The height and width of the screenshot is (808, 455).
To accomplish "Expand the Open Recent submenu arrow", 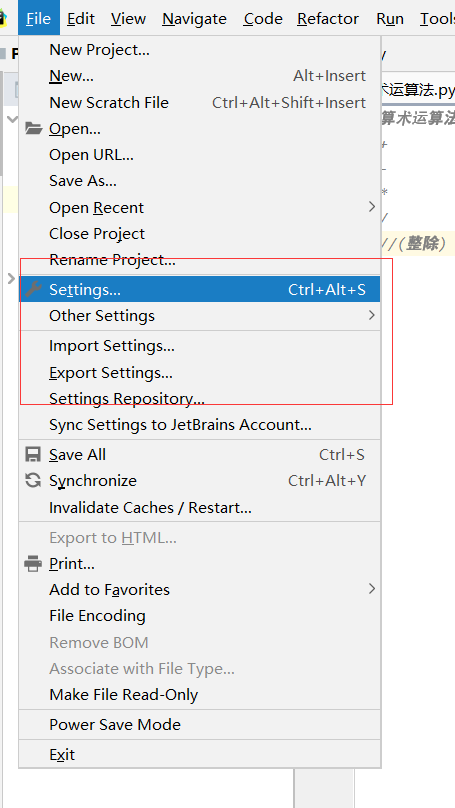I will click(x=372, y=207).
